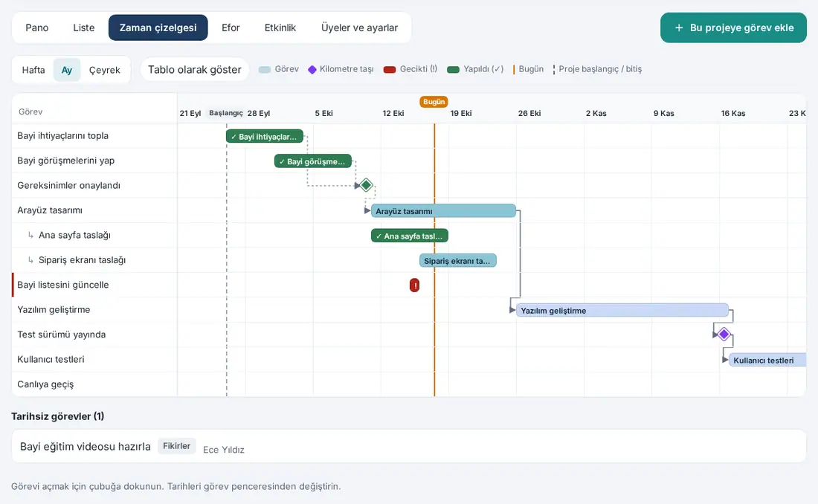Open the Pano tab
Screen dimensions: 818x504
(x=37, y=28)
